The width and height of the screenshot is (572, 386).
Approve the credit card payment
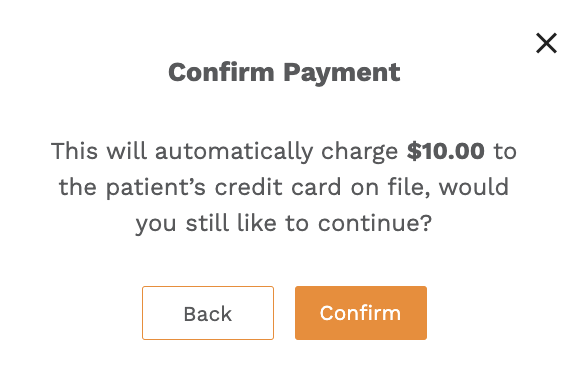pyautogui.click(x=361, y=313)
